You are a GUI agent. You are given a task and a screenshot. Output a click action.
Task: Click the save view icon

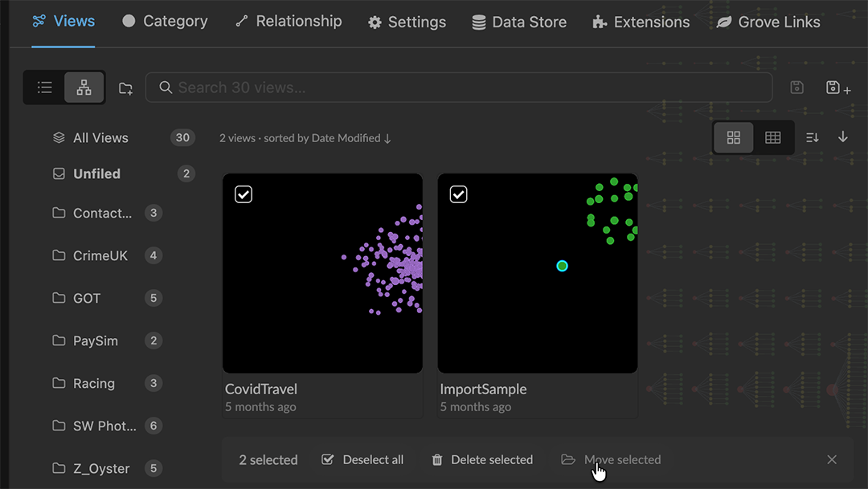pyautogui.click(x=796, y=88)
